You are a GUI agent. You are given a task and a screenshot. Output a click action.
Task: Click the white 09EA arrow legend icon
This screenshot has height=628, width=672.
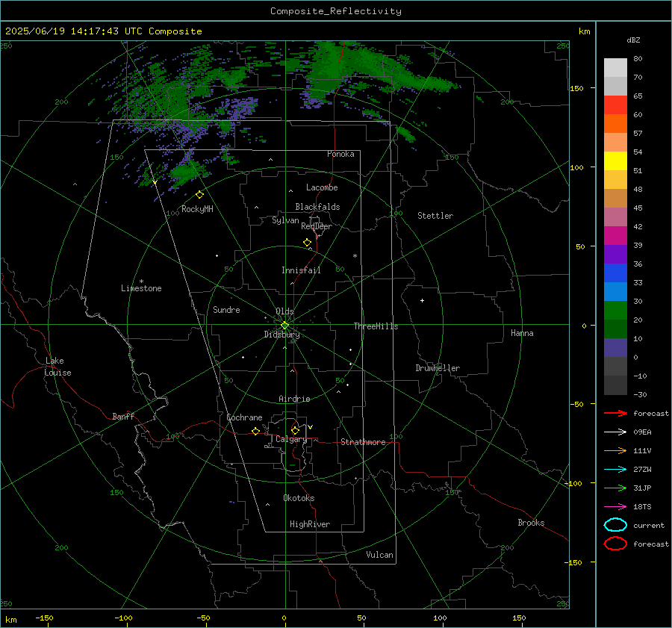(615, 432)
